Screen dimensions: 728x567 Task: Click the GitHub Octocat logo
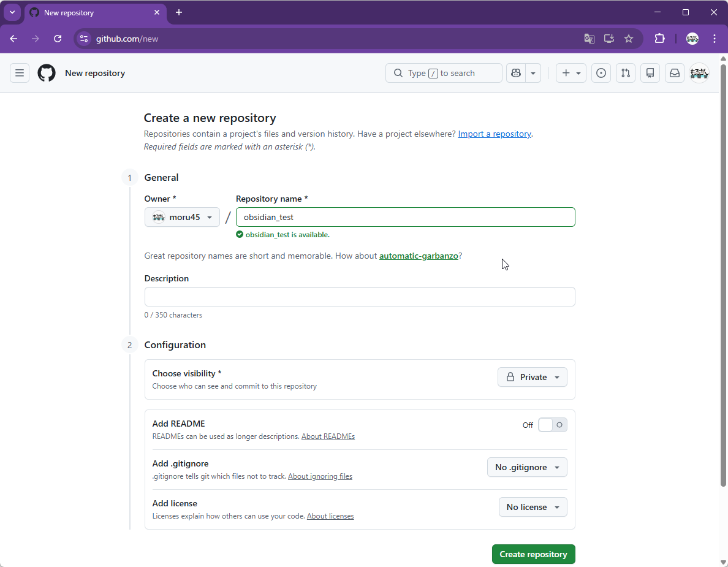pos(47,73)
